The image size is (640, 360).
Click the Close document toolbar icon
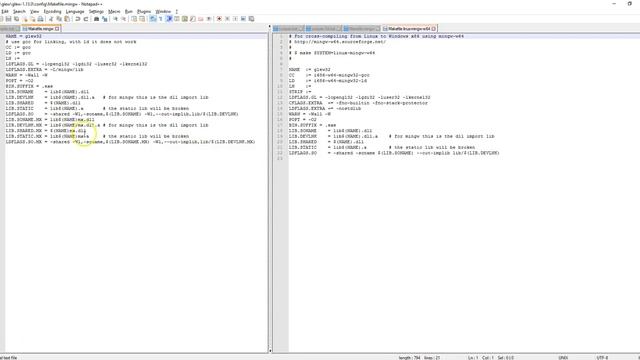[x=25, y=19]
